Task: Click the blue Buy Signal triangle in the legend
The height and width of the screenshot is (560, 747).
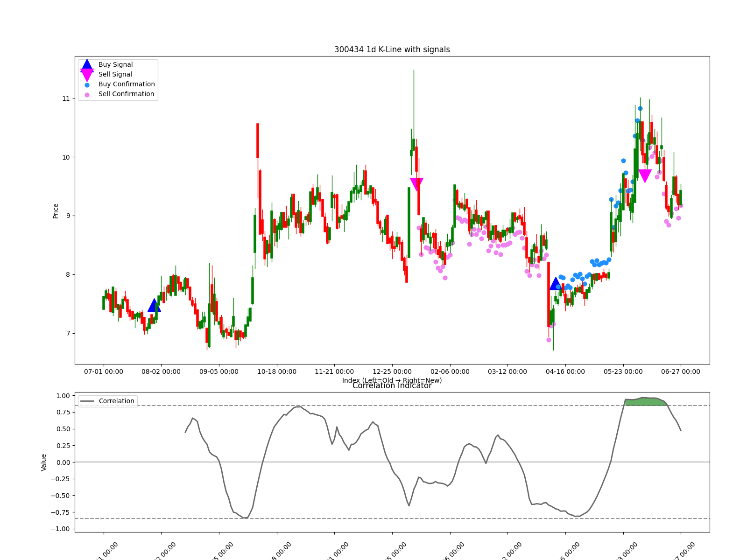Action: [87, 66]
